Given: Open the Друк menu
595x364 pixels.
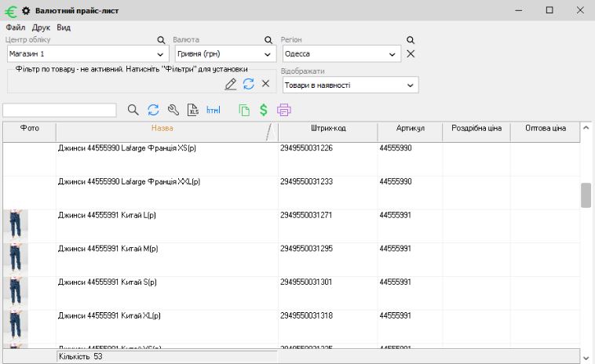Looking at the screenshot, I should [41, 27].
